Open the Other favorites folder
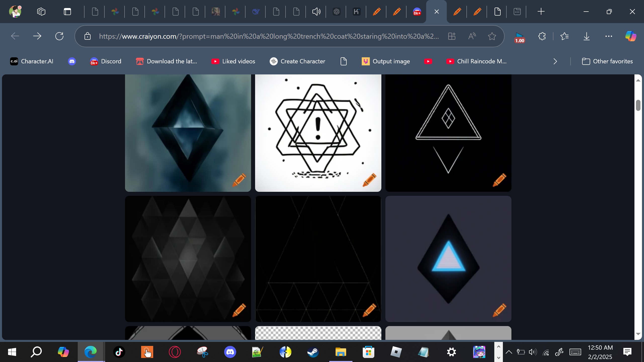The width and height of the screenshot is (644, 362). (607, 61)
